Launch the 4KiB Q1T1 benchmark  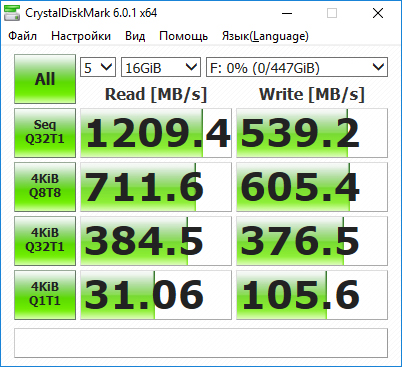(x=45, y=295)
